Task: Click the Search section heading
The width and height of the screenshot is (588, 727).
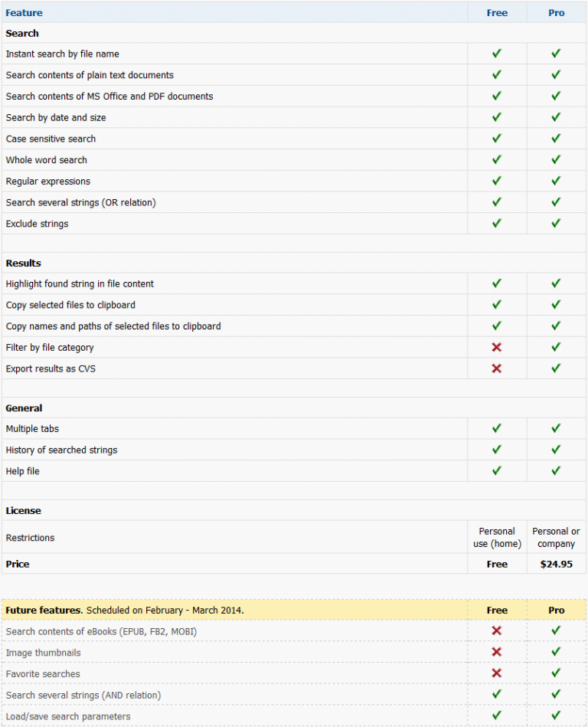Action: (22, 34)
